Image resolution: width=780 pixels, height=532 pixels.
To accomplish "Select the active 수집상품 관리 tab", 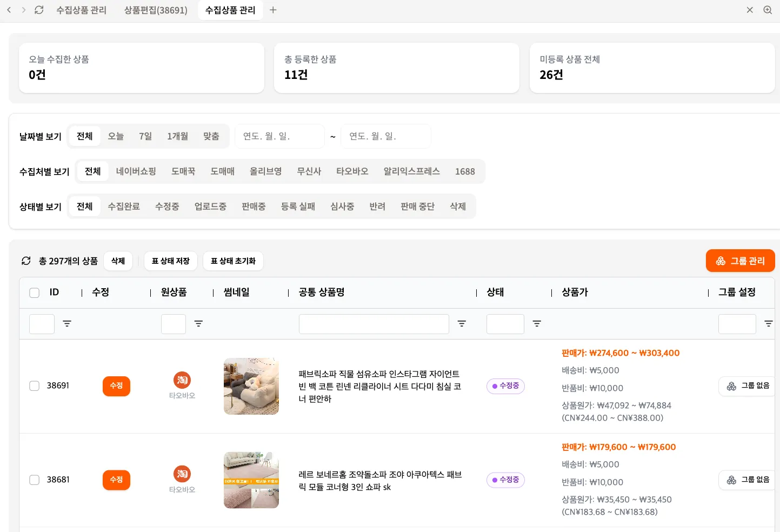I will tap(230, 10).
